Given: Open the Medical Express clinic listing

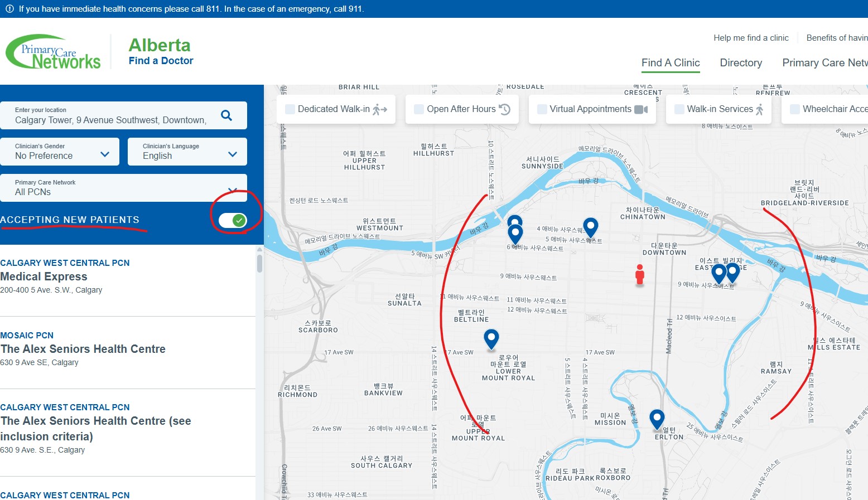Looking at the screenshot, I should [44, 276].
